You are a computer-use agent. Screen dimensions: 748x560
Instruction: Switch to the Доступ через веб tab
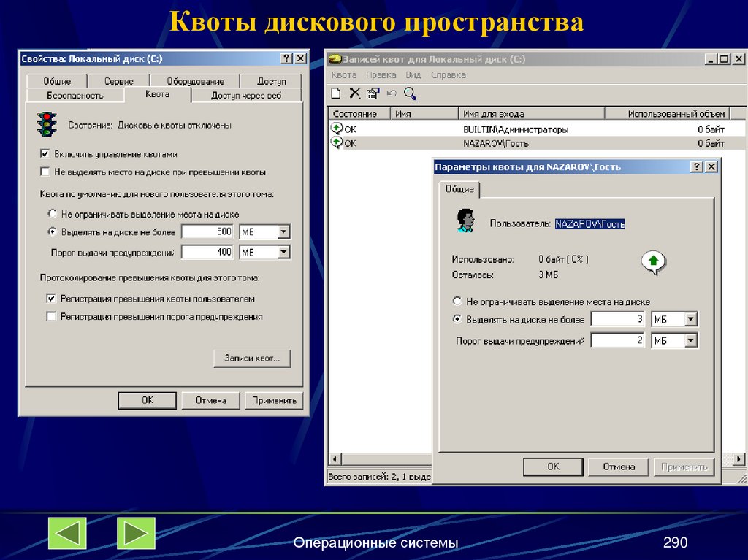[x=246, y=96]
